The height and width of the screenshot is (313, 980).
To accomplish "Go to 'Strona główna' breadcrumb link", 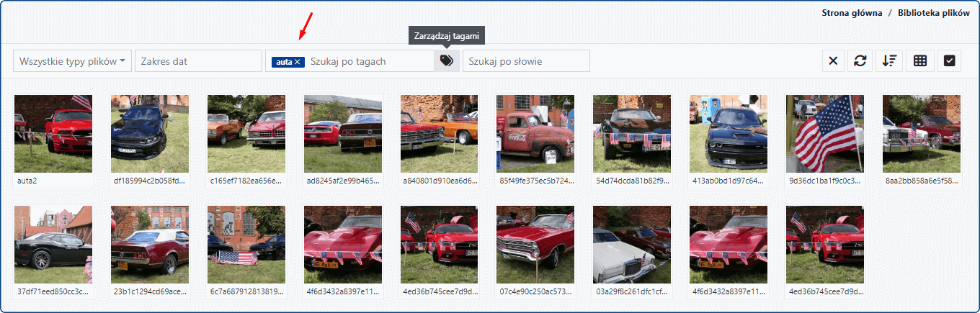I will [x=852, y=13].
